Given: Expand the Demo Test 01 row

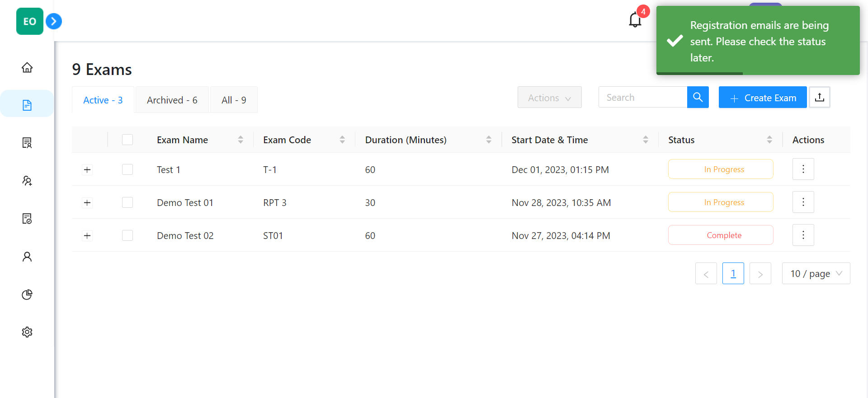Looking at the screenshot, I should tap(87, 203).
